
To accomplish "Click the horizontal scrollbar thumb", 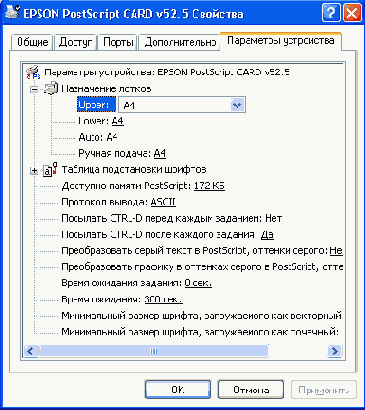I will [x=153, y=351].
